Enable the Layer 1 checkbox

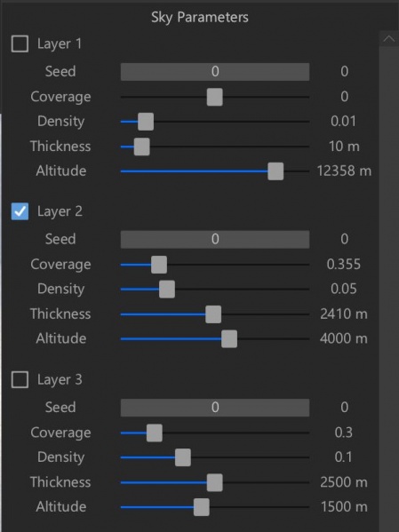pos(20,44)
